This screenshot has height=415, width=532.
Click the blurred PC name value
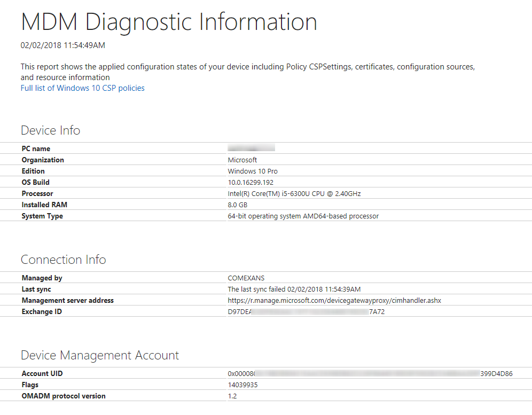pos(251,148)
